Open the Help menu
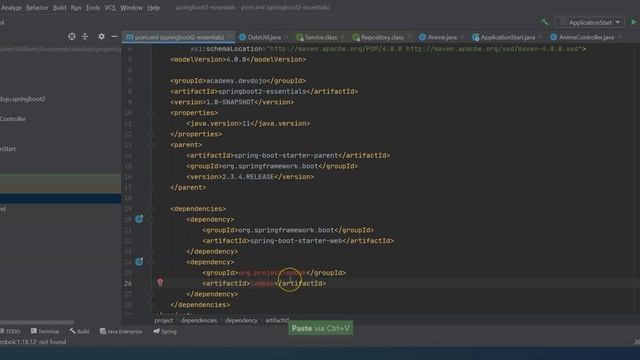The width and height of the screenshot is (640, 360). [x=153, y=7]
